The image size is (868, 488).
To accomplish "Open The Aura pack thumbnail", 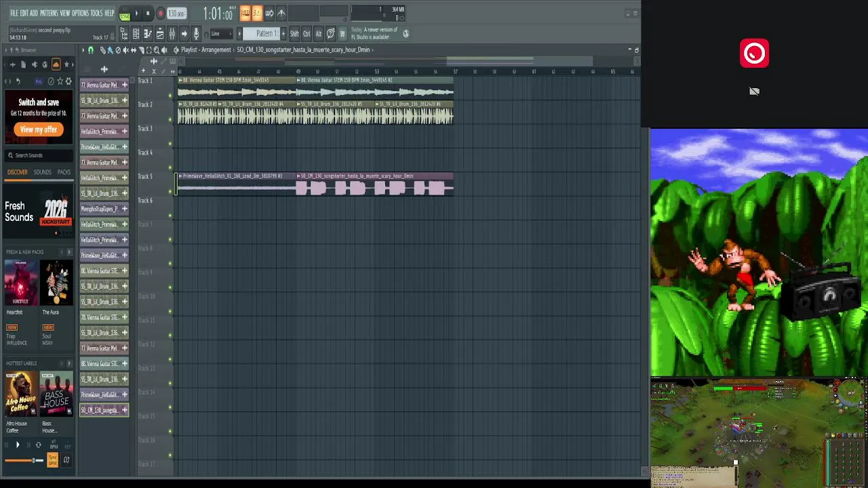I will pyautogui.click(x=56, y=283).
